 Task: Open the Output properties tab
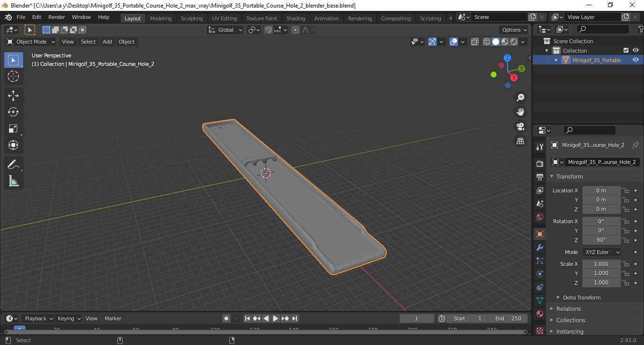tap(539, 177)
